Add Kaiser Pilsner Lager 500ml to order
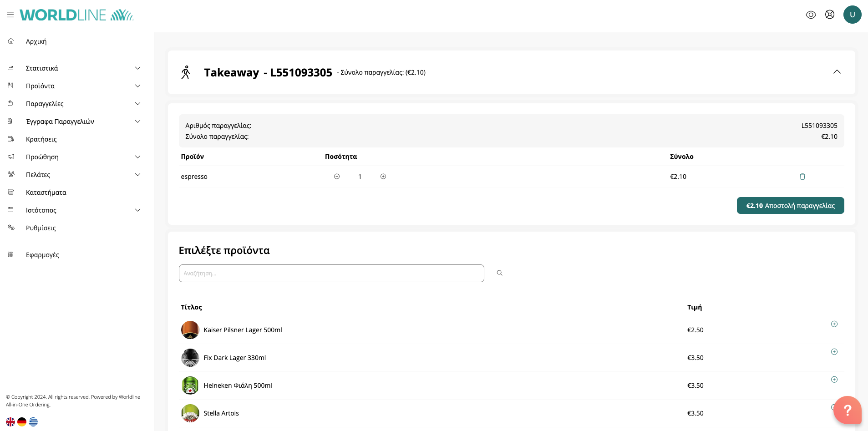This screenshot has height=431, width=868. 834,324
